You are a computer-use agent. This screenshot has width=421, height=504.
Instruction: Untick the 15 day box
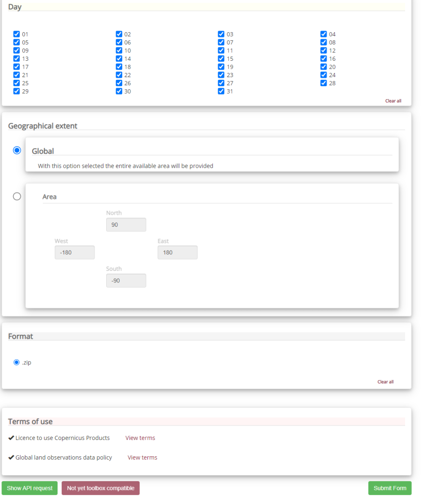pyautogui.click(x=221, y=58)
